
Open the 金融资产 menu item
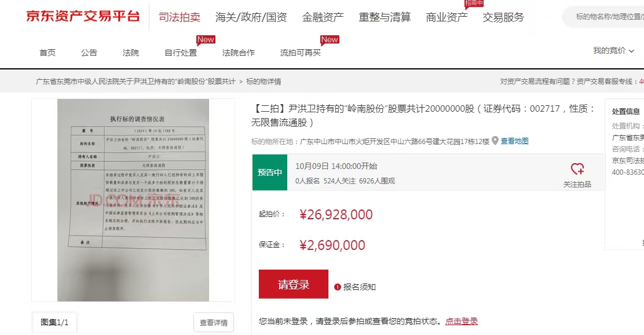click(x=323, y=17)
